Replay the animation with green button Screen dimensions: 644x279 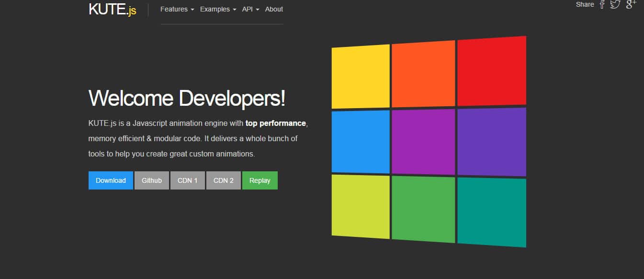[x=260, y=180]
